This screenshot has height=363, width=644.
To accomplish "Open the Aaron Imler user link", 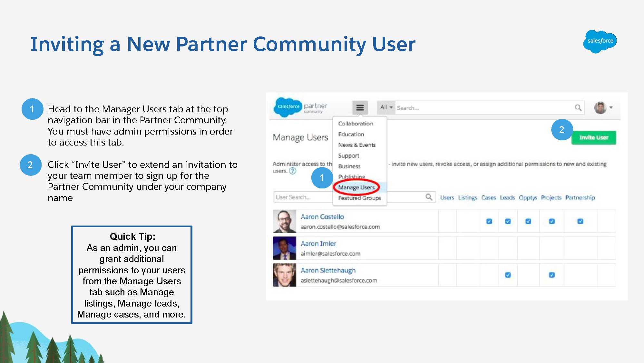I will pyautogui.click(x=318, y=244).
